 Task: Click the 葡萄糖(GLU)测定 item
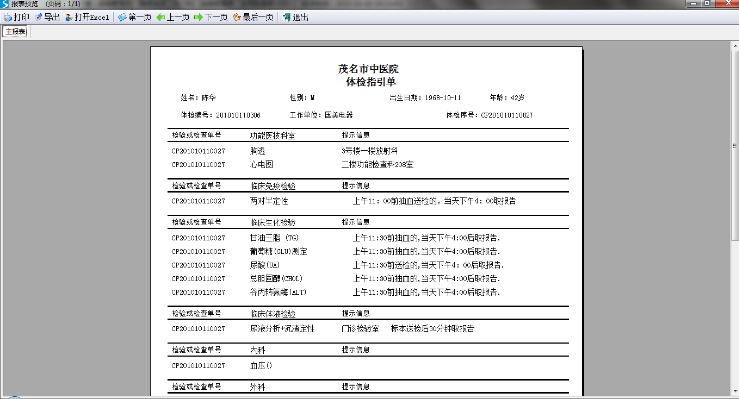pyautogui.click(x=279, y=252)
